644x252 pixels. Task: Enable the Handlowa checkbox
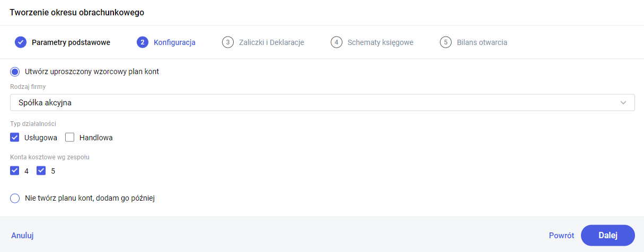[70, 138]
